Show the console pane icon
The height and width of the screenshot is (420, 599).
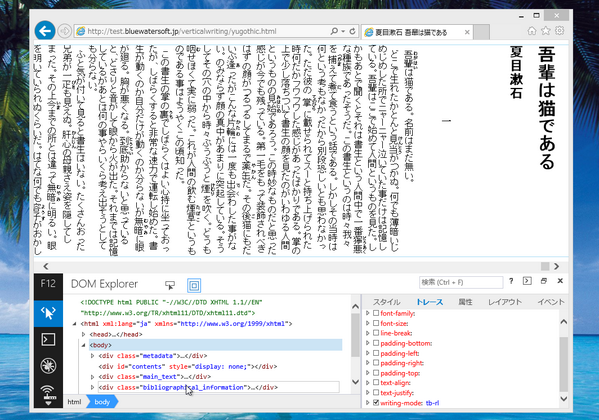click(527, 281)
